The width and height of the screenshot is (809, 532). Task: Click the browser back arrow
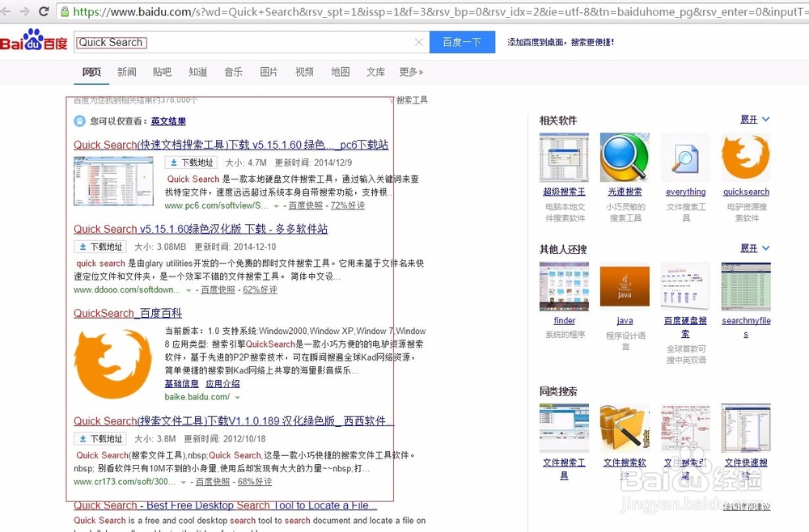(6, 11)
